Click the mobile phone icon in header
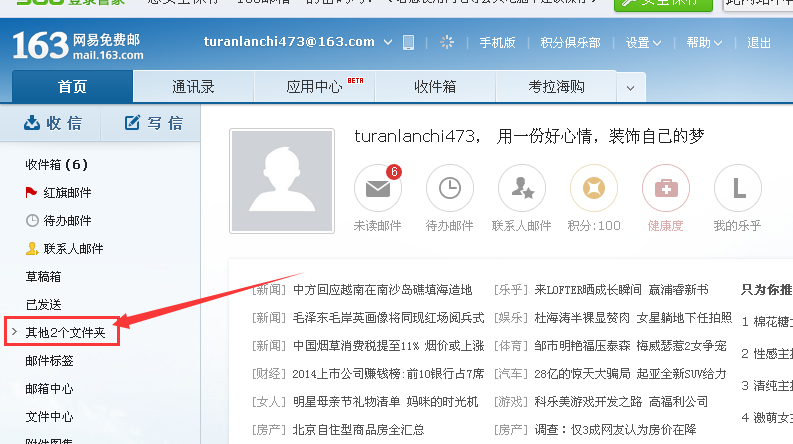 pyautogui.click(x=409, y=42)
